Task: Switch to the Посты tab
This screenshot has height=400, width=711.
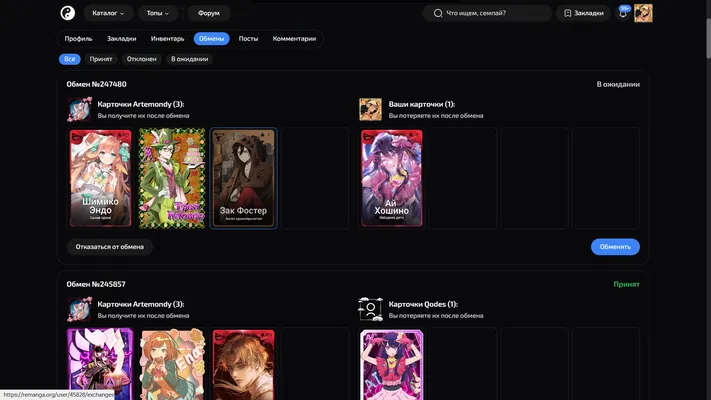Action: (x=248, y=39)
